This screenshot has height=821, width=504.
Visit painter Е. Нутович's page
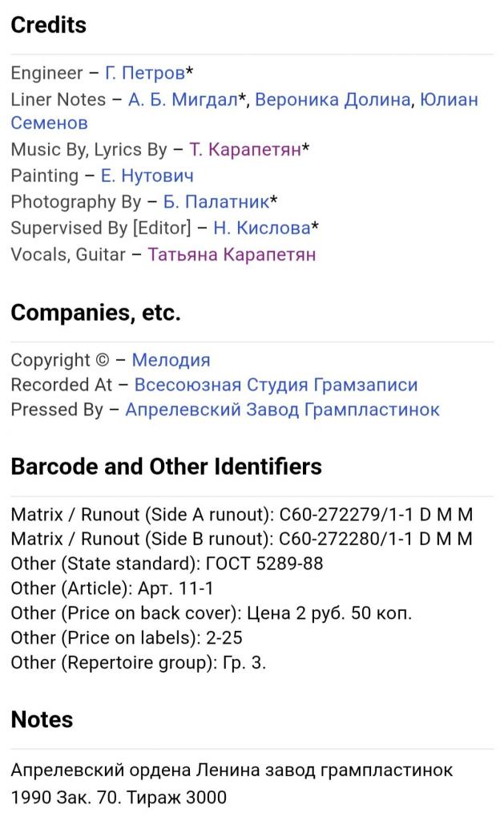[x=147, y=176]
